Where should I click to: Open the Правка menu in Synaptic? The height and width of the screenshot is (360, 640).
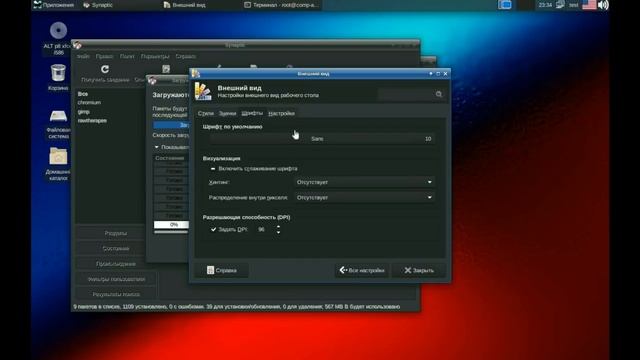click(x=104, y=56)
